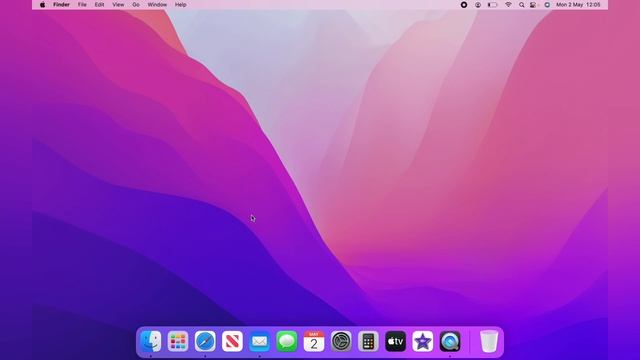Open the Trash in the Dock
The height and width of the screenshot is (360, 640).
click(x=489, y=341)
